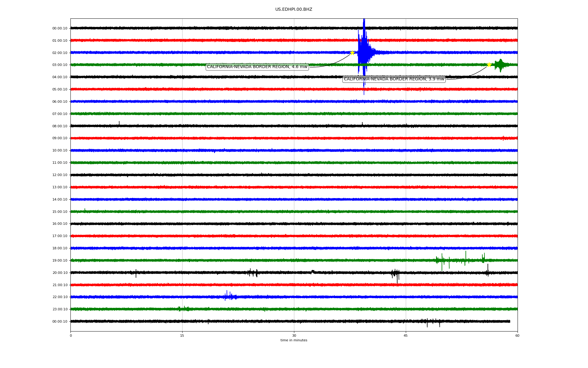The image size is (588, 368).
Task: Click the 04:00:10 time label
Action: coord(60,77)
